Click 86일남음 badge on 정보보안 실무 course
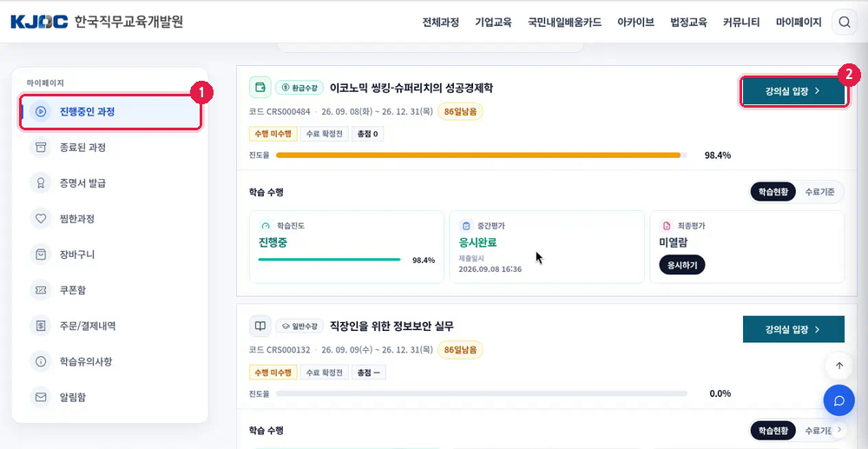Screen dimensions: 868x449 tap(461, 350)
